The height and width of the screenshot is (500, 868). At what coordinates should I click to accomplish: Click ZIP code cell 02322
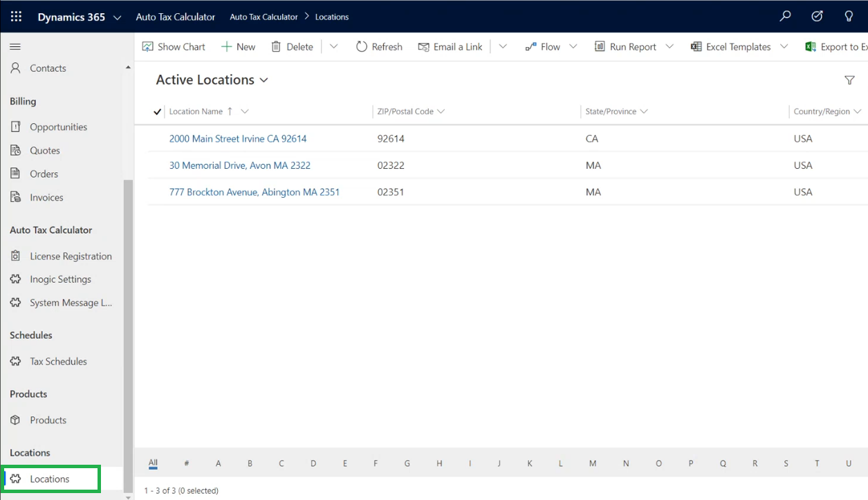[x=391, y=165]
